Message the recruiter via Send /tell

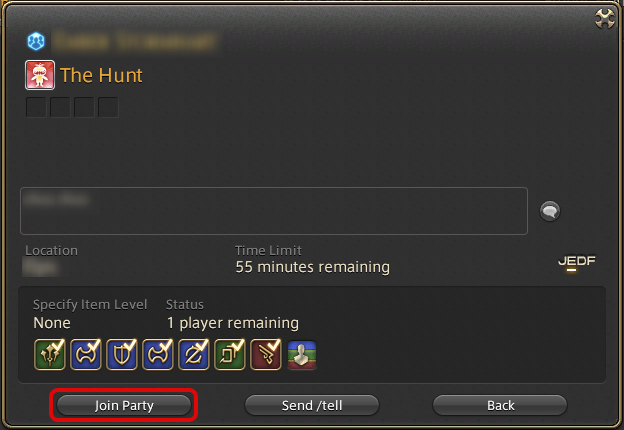click(x=312, y=405)
